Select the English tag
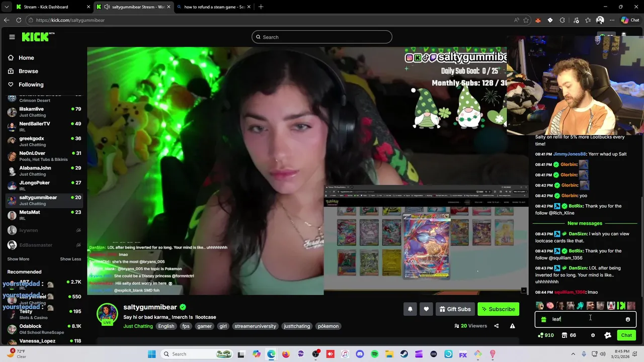 [166, 326]
